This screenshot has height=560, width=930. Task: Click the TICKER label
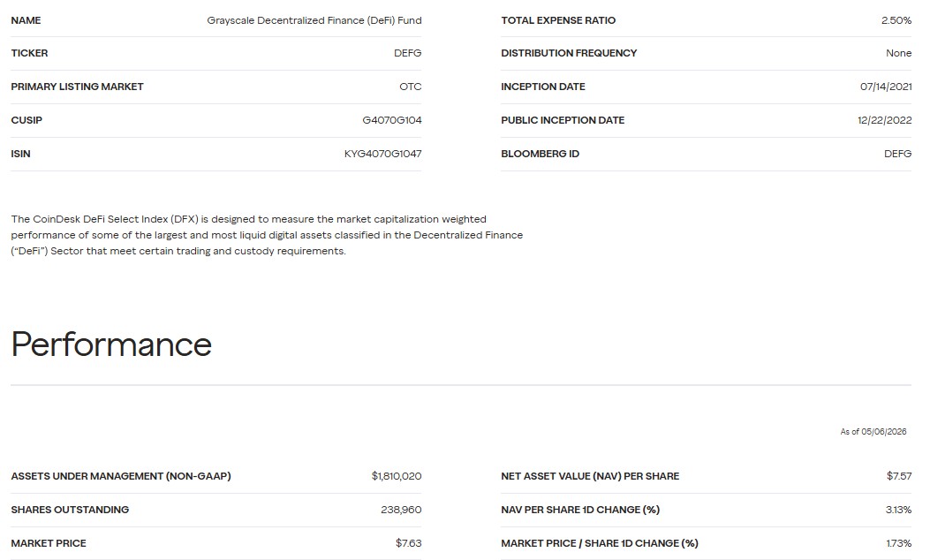click(29, 53)
